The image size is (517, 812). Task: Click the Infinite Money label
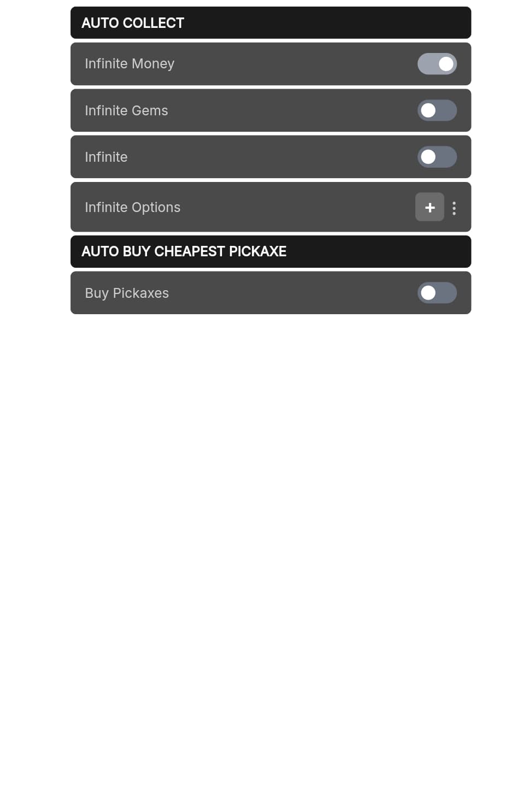point(130,64)
